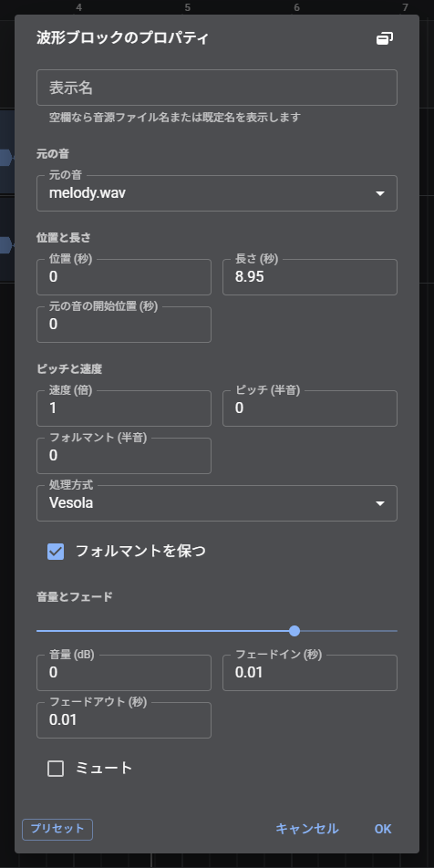Click the フェードイン (秒) field
The image size is (434, 868).
coord(309,673)
